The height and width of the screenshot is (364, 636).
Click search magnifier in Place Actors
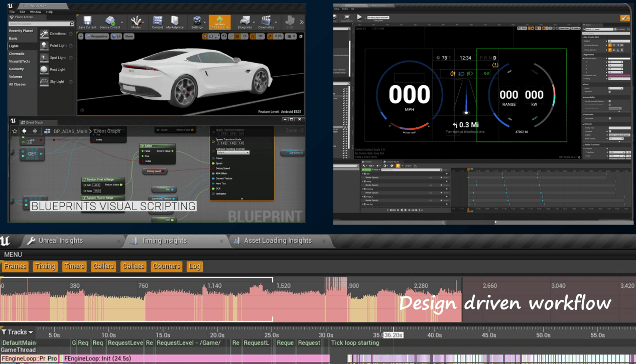click(71, 24)
